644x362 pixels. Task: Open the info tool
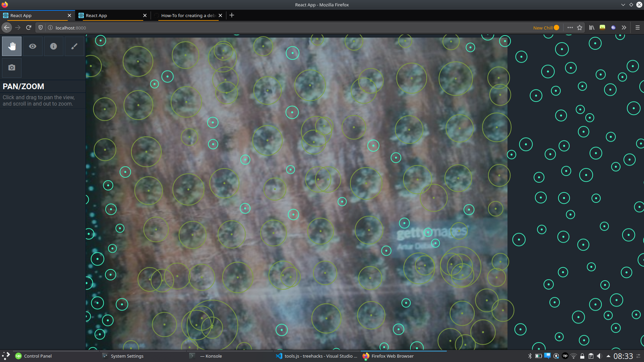[x=53, y=46]
